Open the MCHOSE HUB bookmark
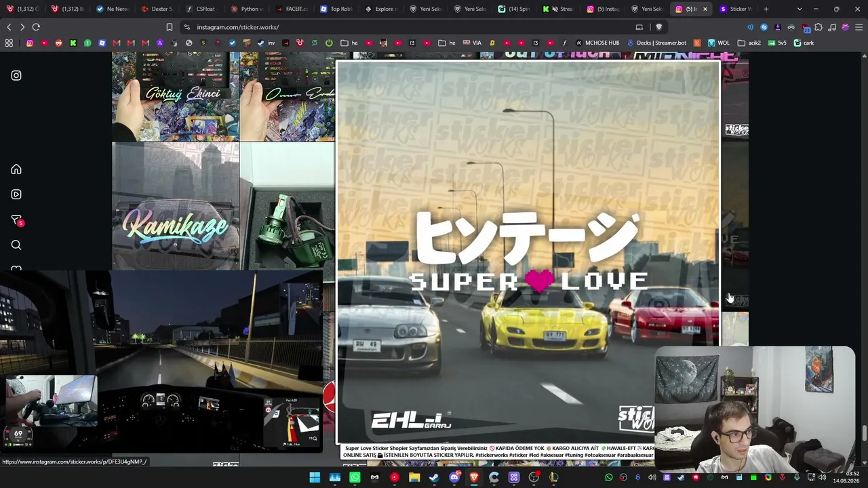 (597, 43)
